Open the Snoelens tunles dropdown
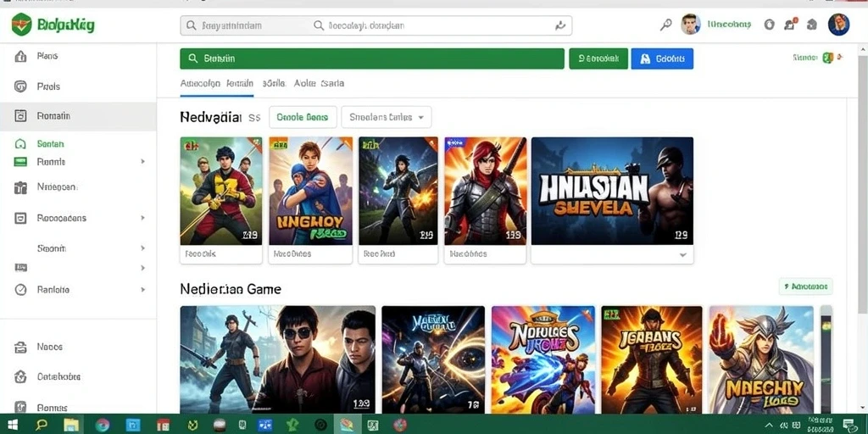 pyautogui.click(x=387, y=117)
